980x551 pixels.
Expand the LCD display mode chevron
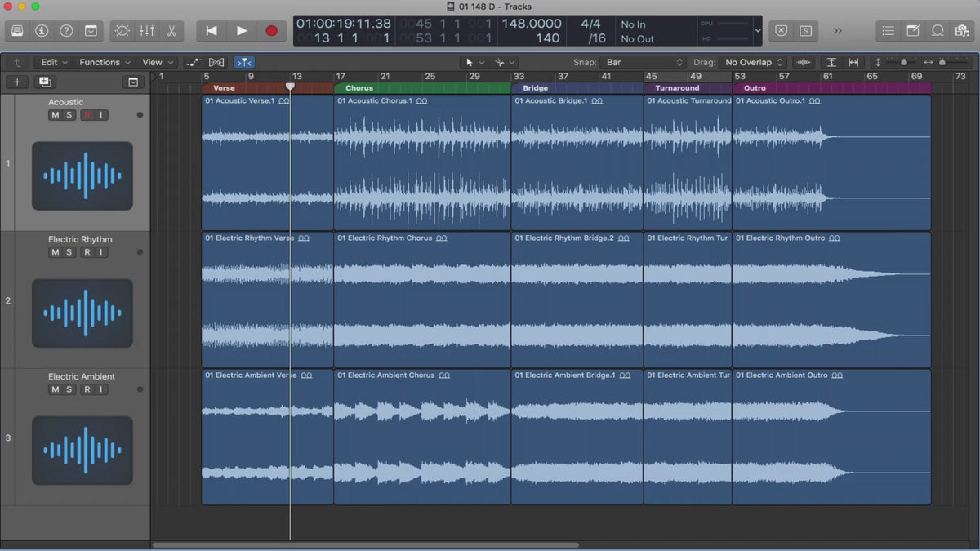(758, 31)
